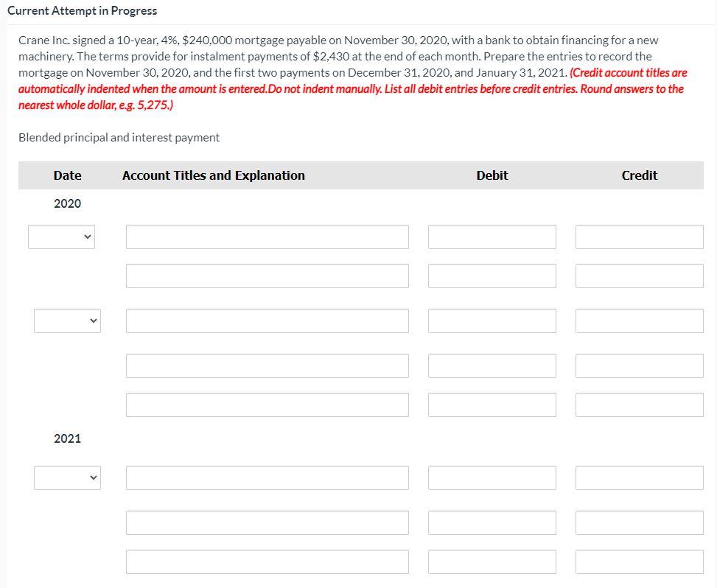Click second account title field under 2020
Viewport: 717px width, 588px height.
[267, 276]
